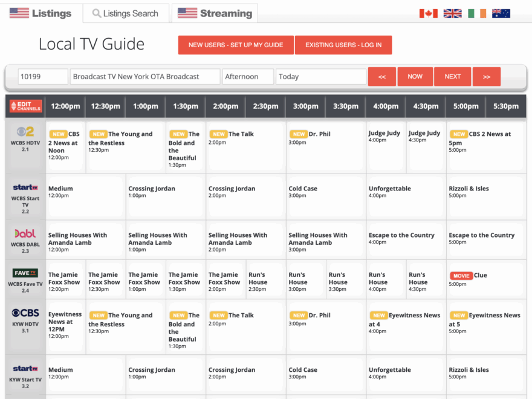Open the Listings Search tab
532x399 pixels.
126,13
